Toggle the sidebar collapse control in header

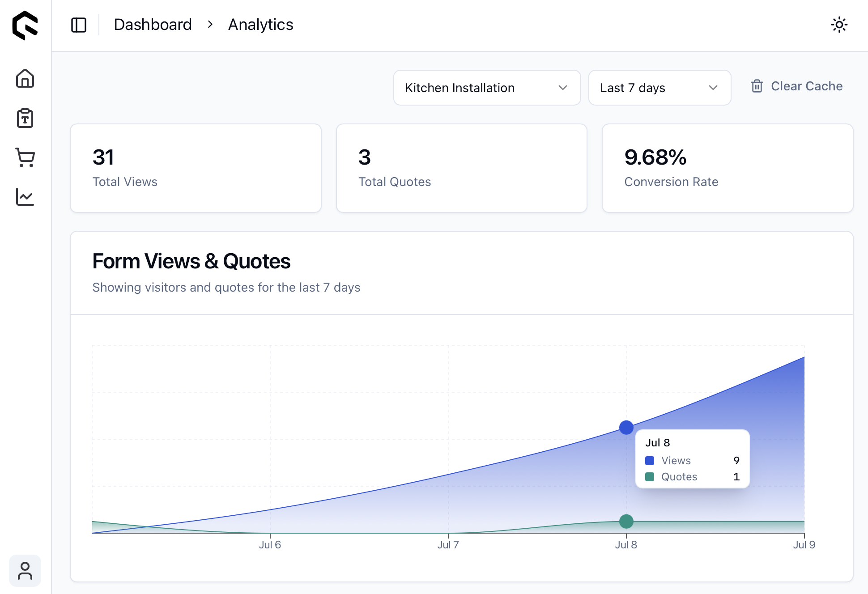tap(79, 25)
